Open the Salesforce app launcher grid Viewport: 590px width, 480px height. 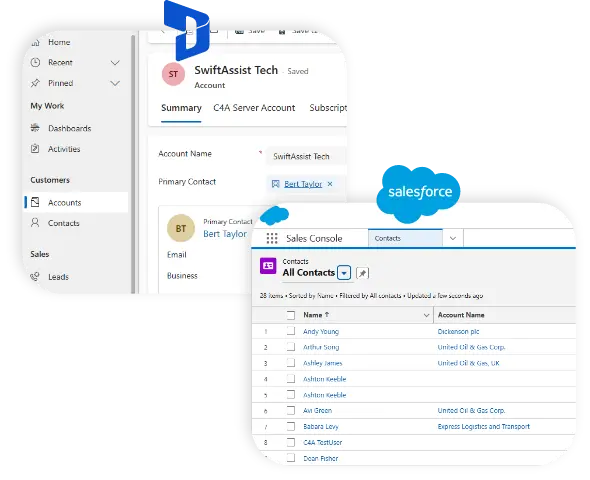(272, 238)
